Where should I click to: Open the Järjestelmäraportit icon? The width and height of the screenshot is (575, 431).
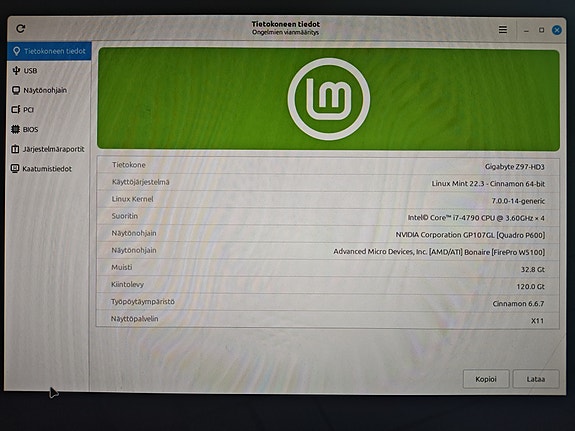click(x=15, y=149)
